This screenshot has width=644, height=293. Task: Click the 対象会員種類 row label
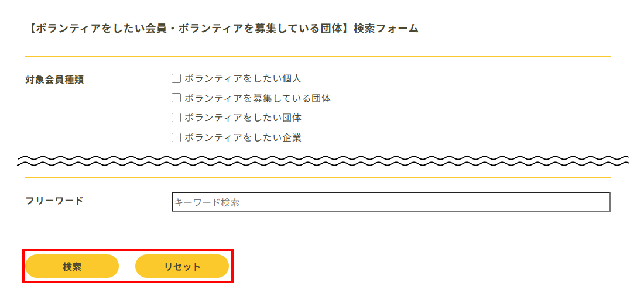(x=54, y=80)
